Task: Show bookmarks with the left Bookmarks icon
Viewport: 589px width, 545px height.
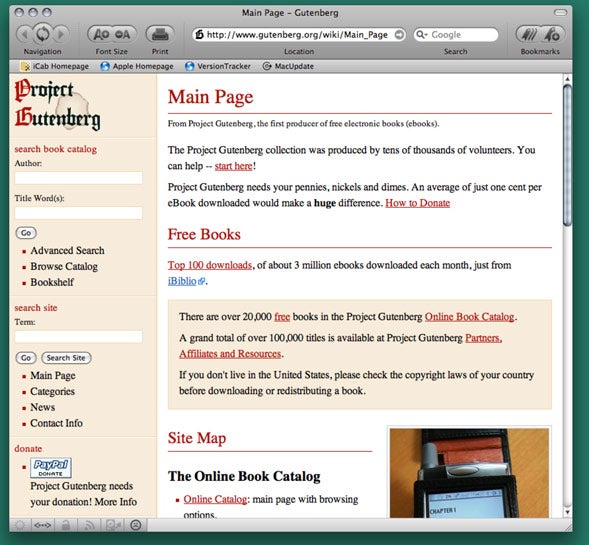Action: [530, 35]
